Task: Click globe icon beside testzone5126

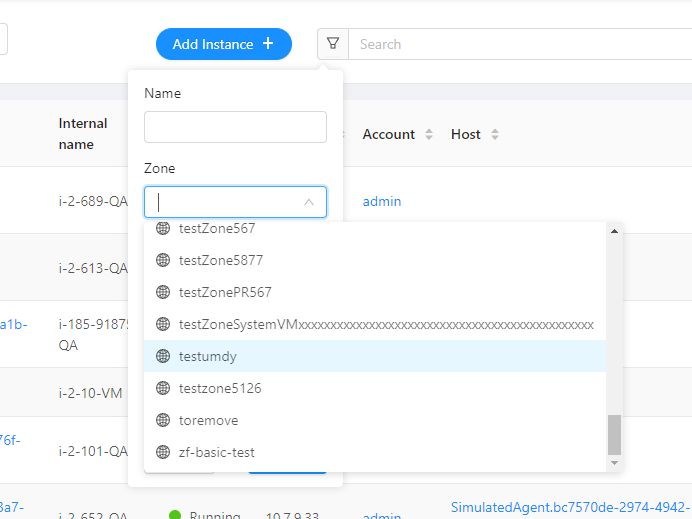Action: tap(163, 388)
